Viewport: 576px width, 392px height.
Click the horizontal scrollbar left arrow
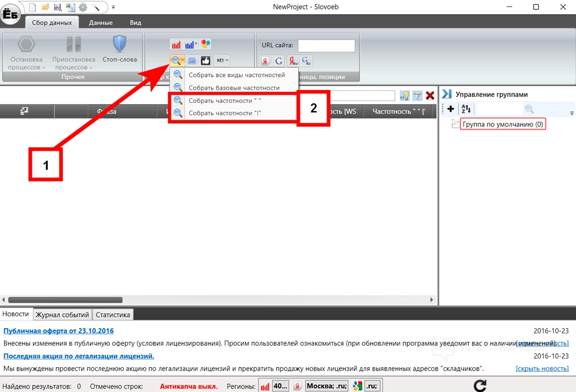click(x=4, y=300)
